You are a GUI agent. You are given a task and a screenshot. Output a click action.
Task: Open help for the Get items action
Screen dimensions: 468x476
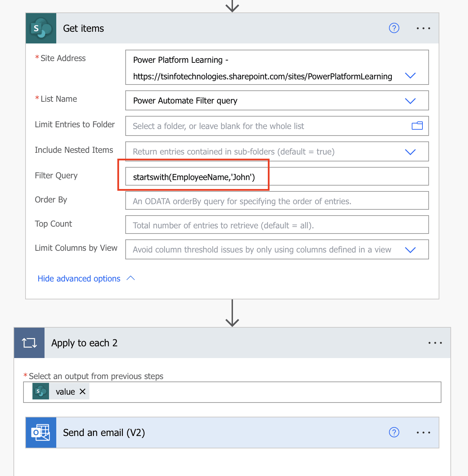tap(394, 28)
